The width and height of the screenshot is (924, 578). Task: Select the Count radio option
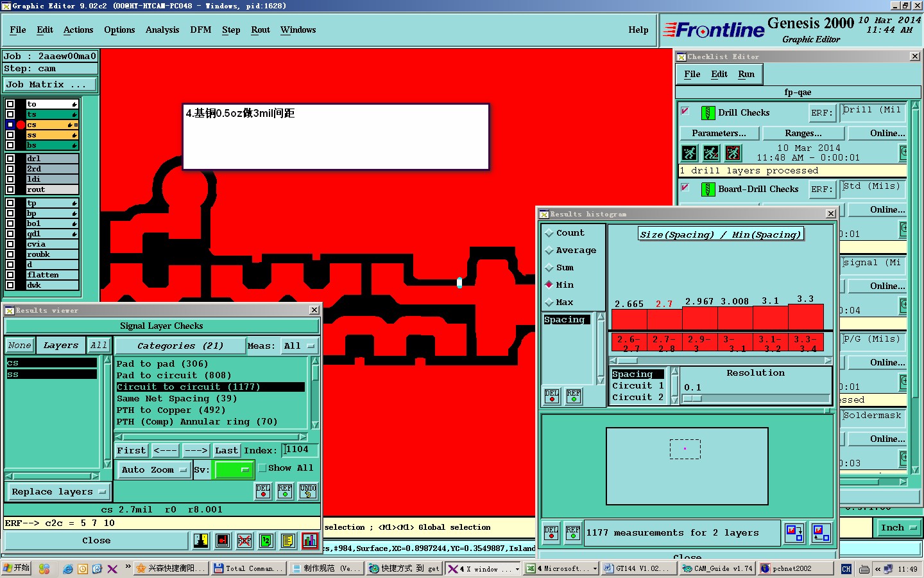tap(549, 233)
